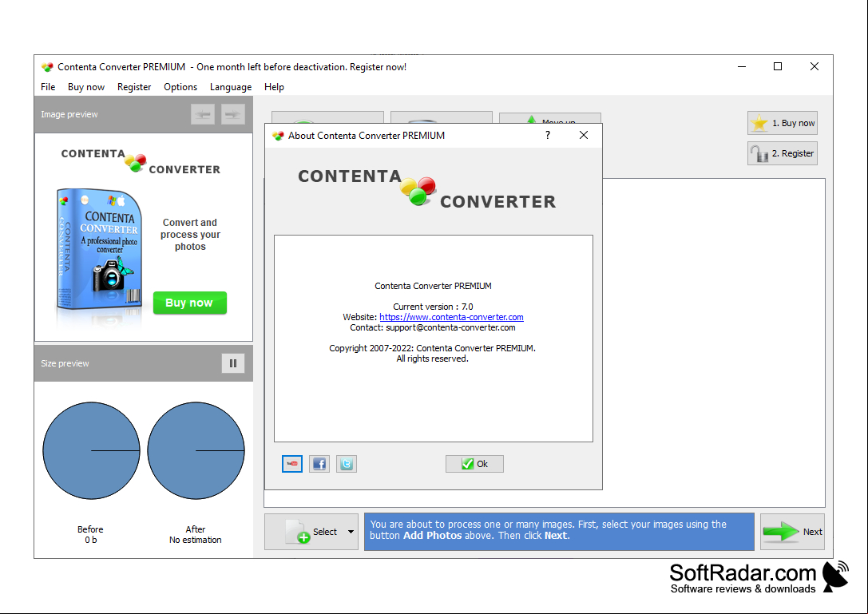
Task: Click the 2. Register padlock button
Action: 783,153
